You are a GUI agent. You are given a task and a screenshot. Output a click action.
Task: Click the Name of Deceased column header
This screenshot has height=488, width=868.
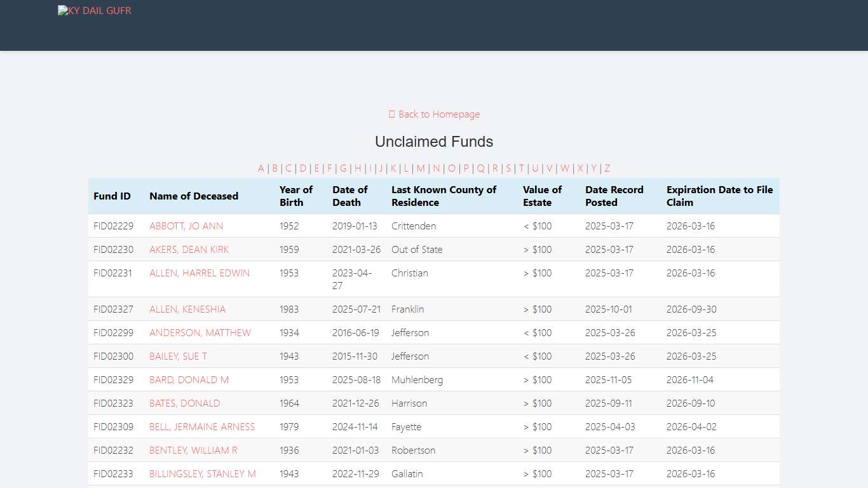194,196
